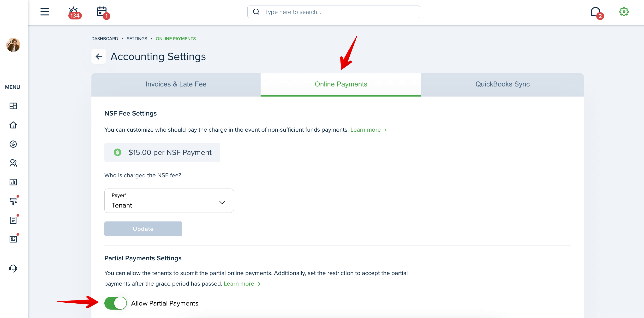
Task: Open the alarm reminders icon with 134 badge
Action: (x=74, y=12)
